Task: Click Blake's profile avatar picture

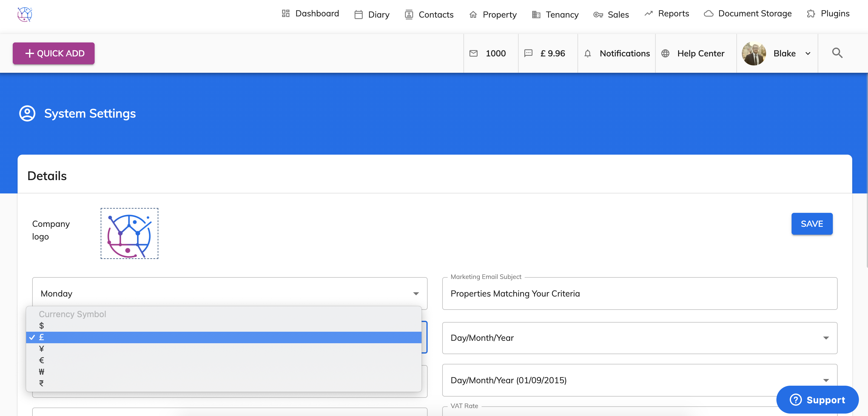Action: [754, 54]
